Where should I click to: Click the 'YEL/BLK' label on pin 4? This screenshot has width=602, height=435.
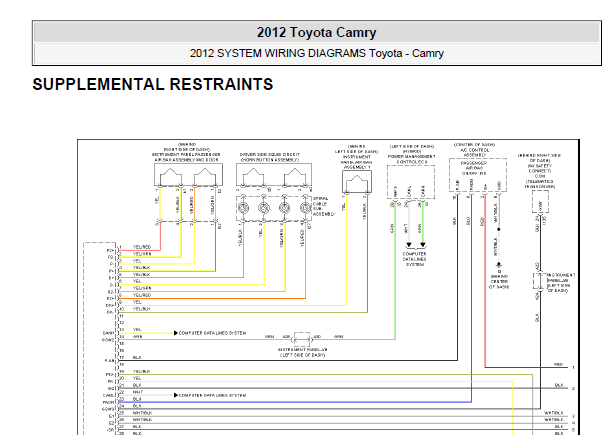click(x=142, y=268)
